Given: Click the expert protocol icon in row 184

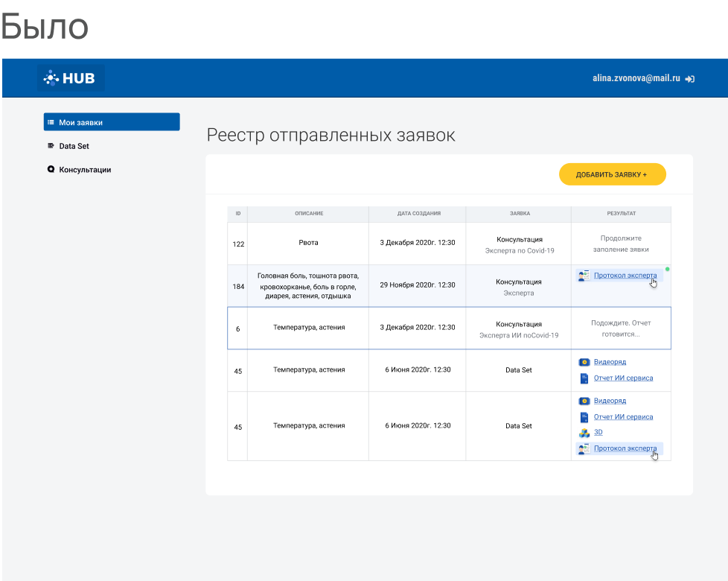Looking at the screenshot, I should (x=584, y=276).
